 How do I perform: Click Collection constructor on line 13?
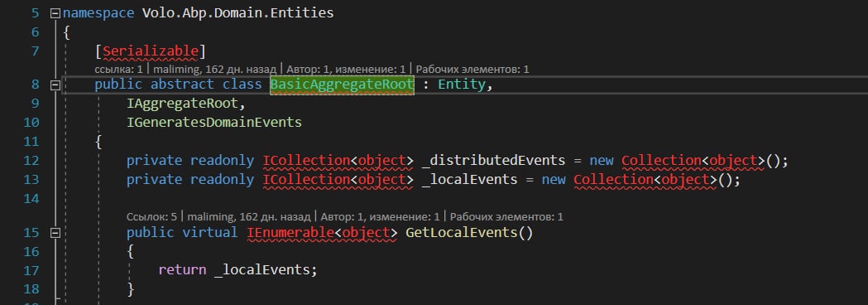[613, 180]
